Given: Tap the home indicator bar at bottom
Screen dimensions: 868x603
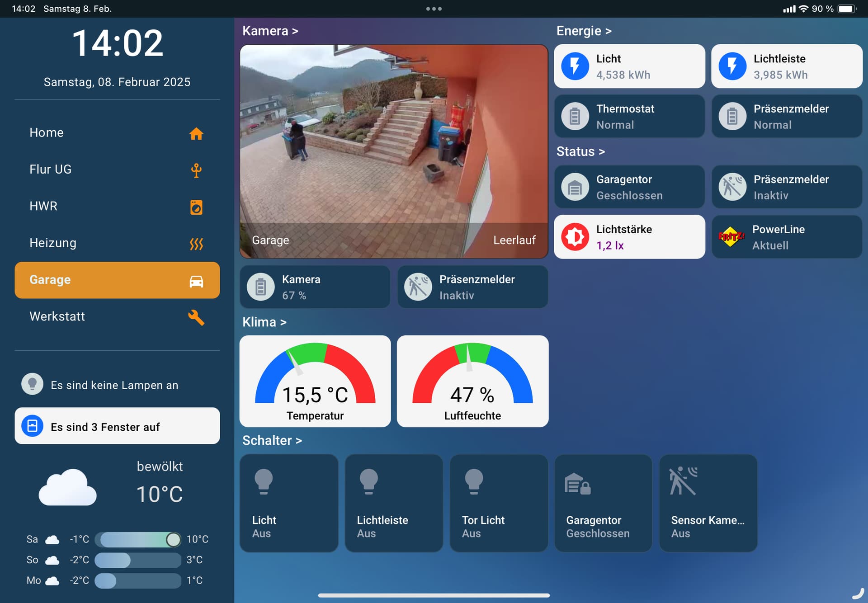Looking at the screenshot, I should click(434, 595).
